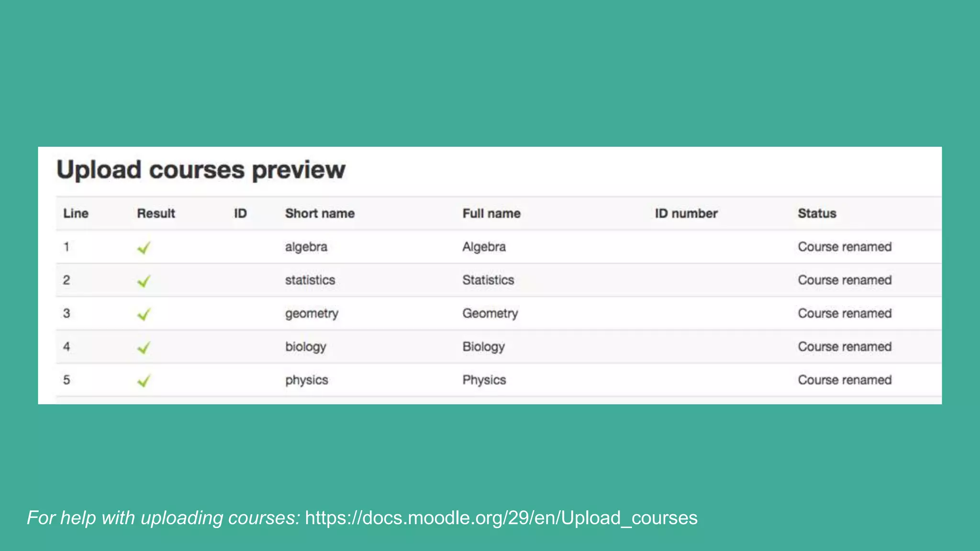Click the Result column header
This screenshot has height=551, width=980.
(156, 213)
